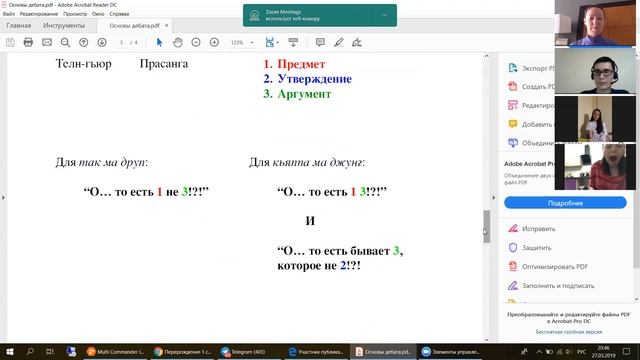The image size is (640, 360).
Task: Switch to the Главная tab
Action: [x=18, y=25]
